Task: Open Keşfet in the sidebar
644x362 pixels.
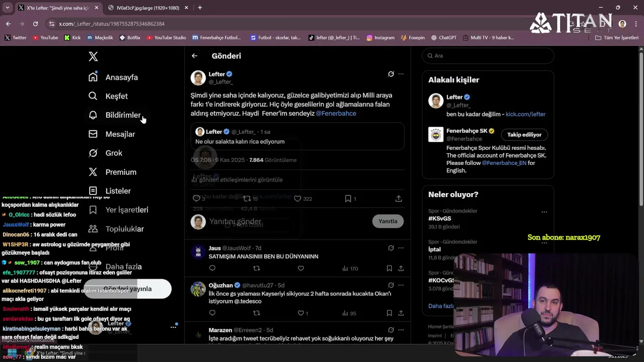Action: click(x=108, y=96)
